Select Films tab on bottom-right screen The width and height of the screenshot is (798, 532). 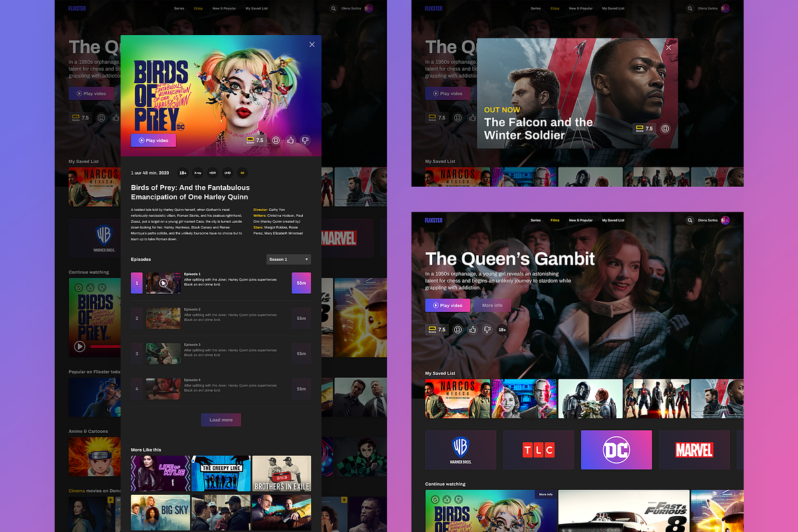(x=555, y=220)
